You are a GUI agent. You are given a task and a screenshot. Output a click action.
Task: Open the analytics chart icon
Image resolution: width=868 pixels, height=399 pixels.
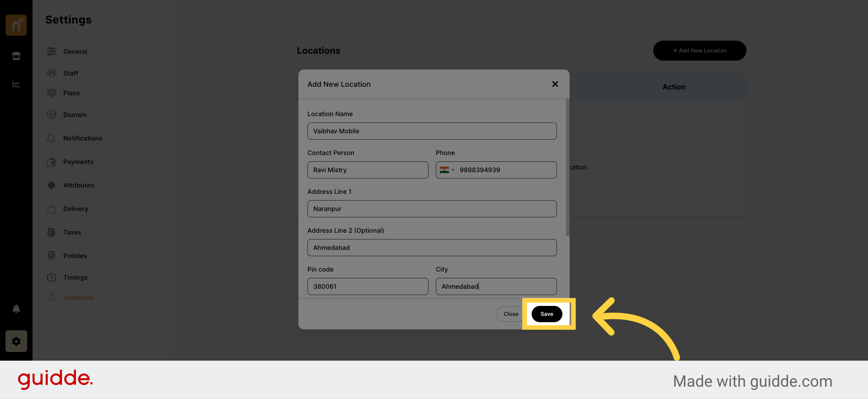click(x=16, y=84)
